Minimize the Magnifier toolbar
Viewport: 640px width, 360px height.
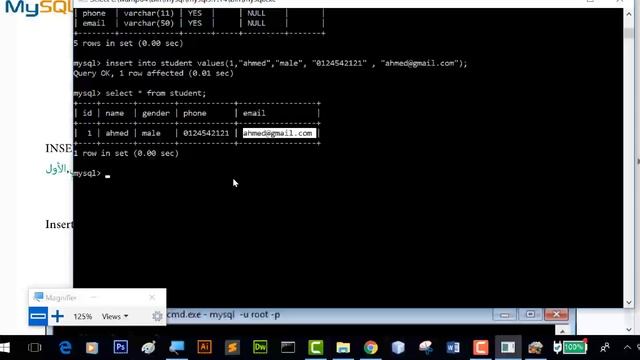[x=93, y=298]
